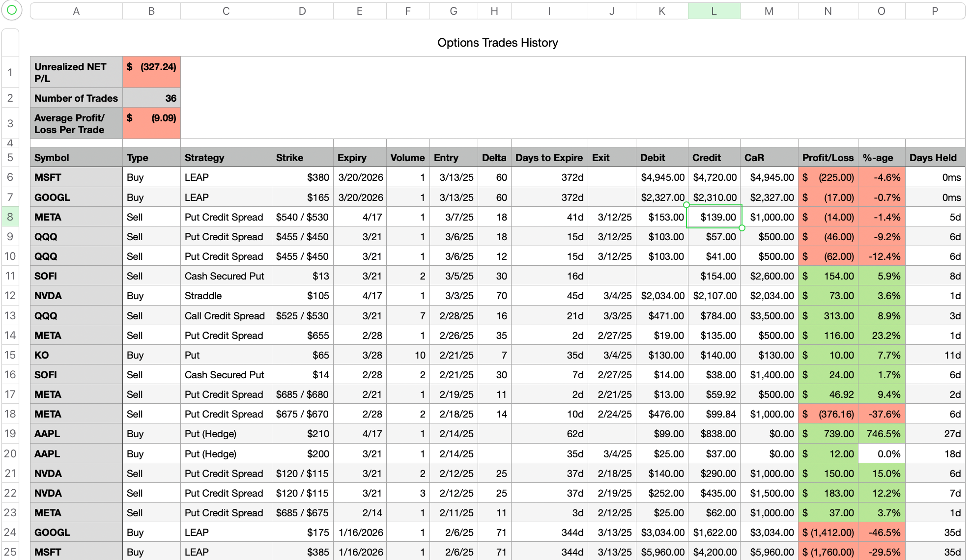
Task: Select column L header
Action: pos(714,11)
